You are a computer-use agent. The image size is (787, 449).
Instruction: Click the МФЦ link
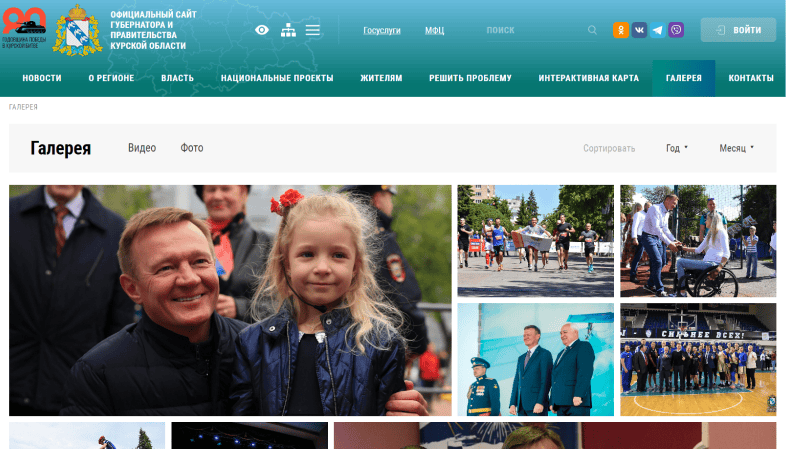[x=435, y=31]
